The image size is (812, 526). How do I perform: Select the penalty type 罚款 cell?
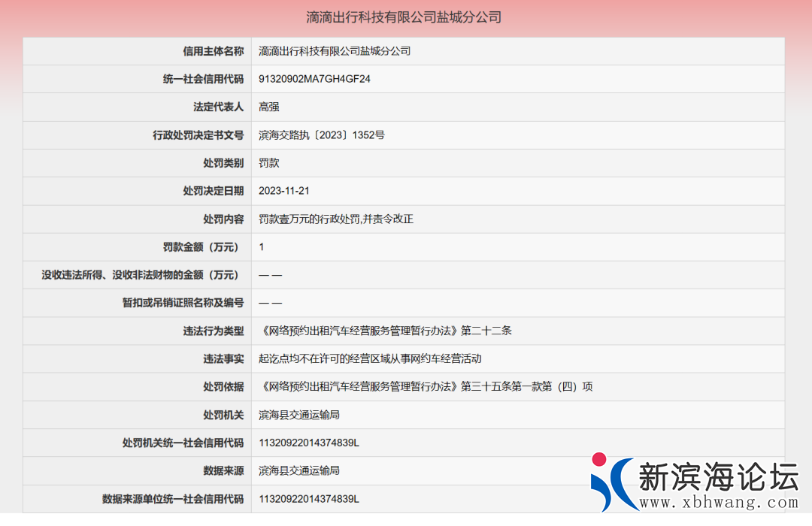coord(270,163)
